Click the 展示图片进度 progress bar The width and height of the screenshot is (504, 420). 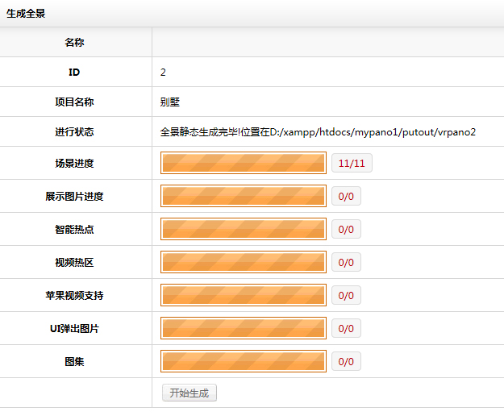[244, 197]
